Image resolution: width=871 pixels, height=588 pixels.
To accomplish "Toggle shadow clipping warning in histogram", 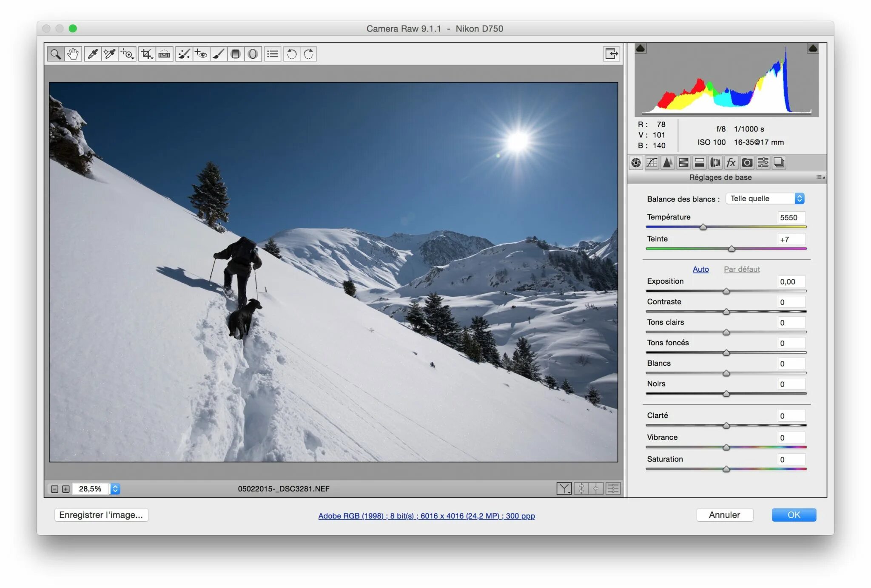I will point(640,48).
